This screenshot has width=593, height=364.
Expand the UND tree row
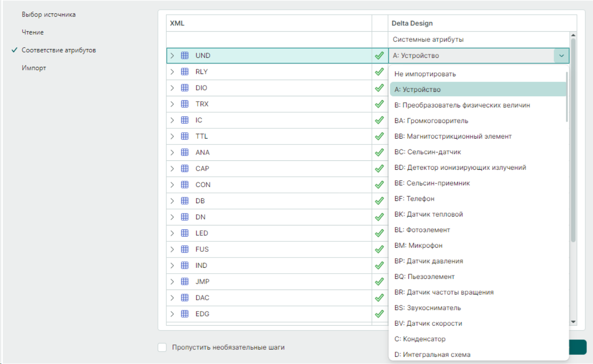(x=173, y=56)
